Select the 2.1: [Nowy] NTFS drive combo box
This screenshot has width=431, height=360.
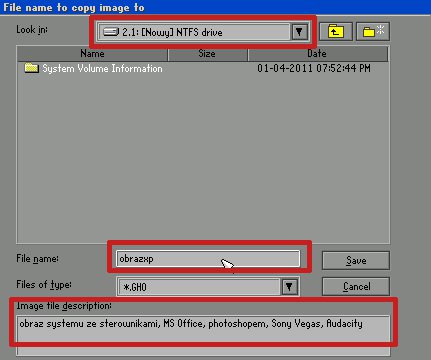[203, 32]
